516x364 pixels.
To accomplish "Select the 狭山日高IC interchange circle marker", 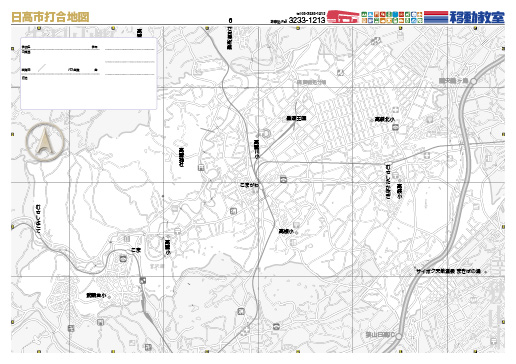I will pyautogui.click(x=399, y=336).
